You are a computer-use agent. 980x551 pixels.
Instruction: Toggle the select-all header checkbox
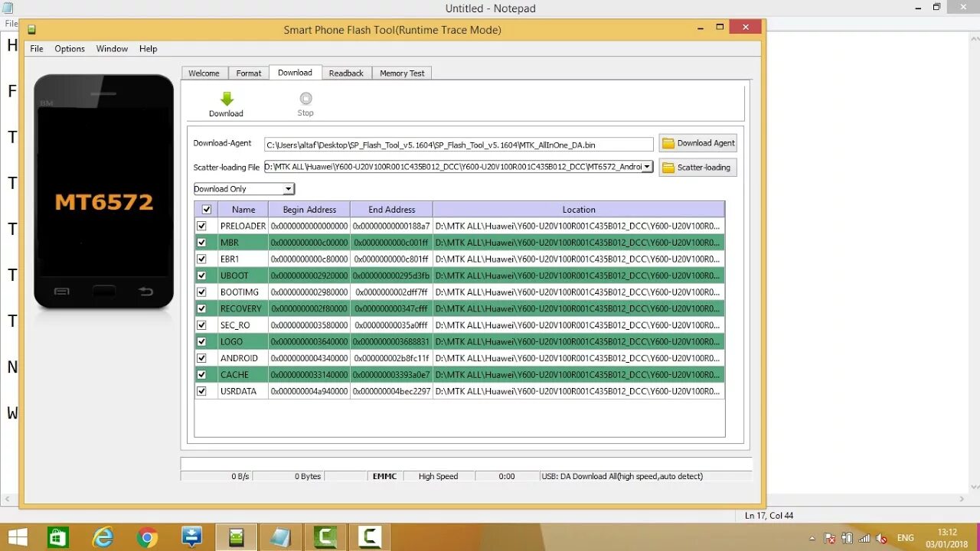tap(206, 210)
